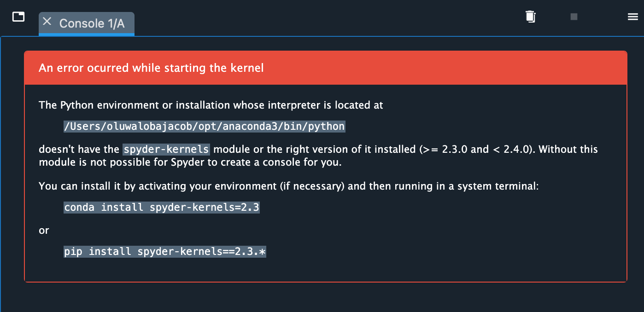Close Console 1/A using its X icon

pos(47,21)
